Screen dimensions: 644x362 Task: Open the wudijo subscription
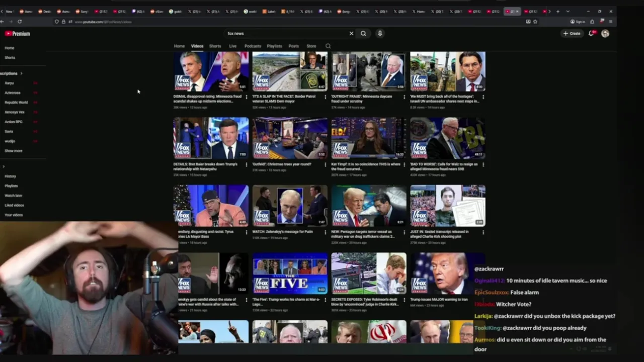10,141
